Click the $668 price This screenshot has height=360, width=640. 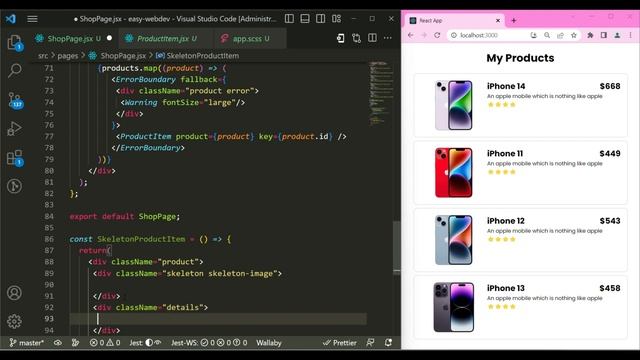point(610,86)
